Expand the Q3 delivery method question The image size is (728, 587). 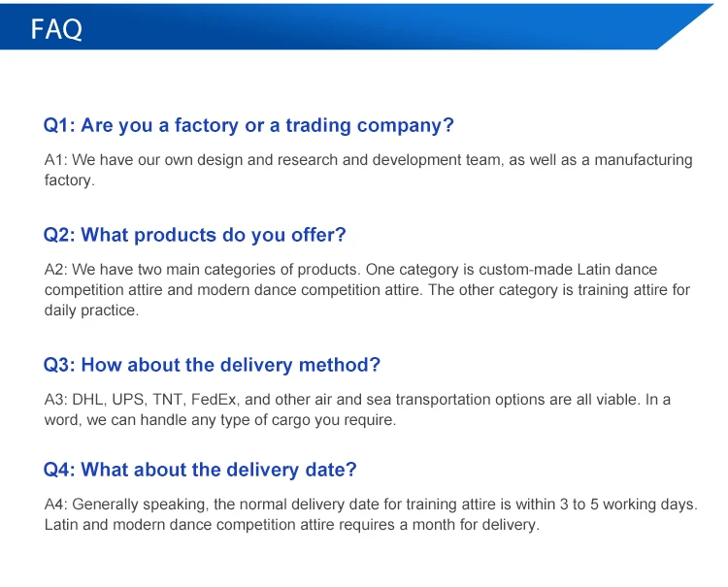pyautogui.click(x=212, y=365)
